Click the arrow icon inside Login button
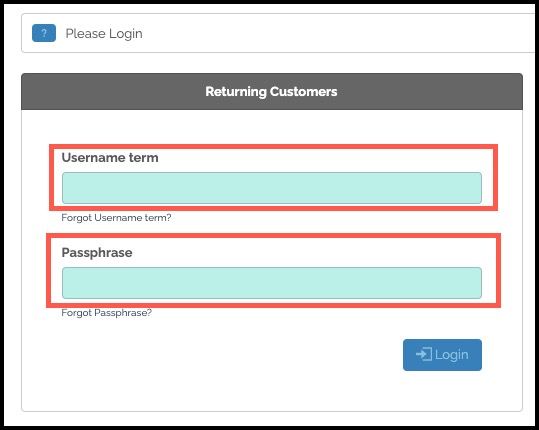 click(x=424, y=354)
